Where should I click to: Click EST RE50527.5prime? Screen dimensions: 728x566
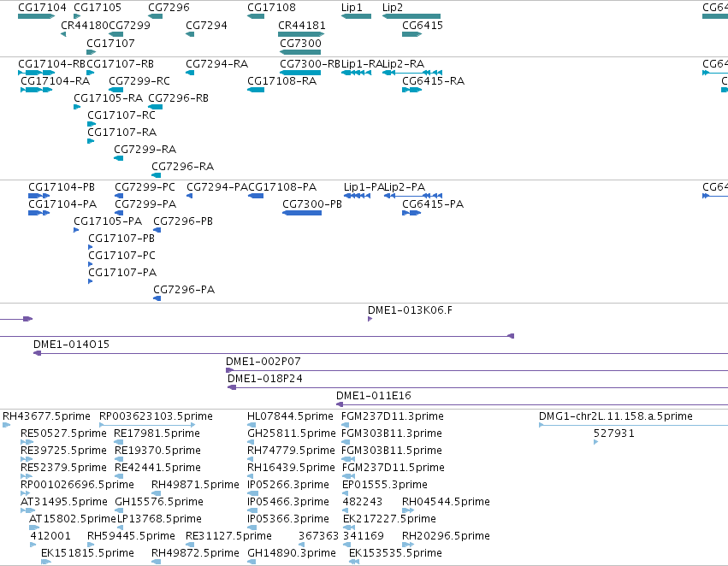pos(27,442)
